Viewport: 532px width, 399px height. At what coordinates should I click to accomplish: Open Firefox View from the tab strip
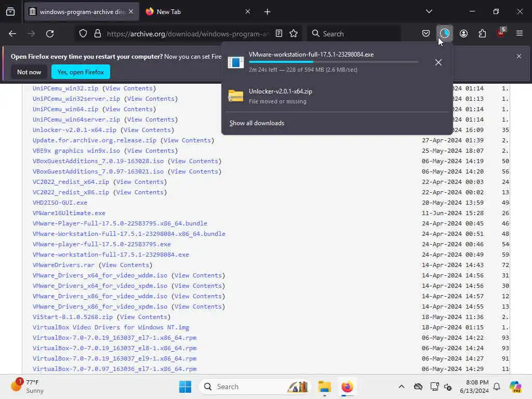point(10,12)
